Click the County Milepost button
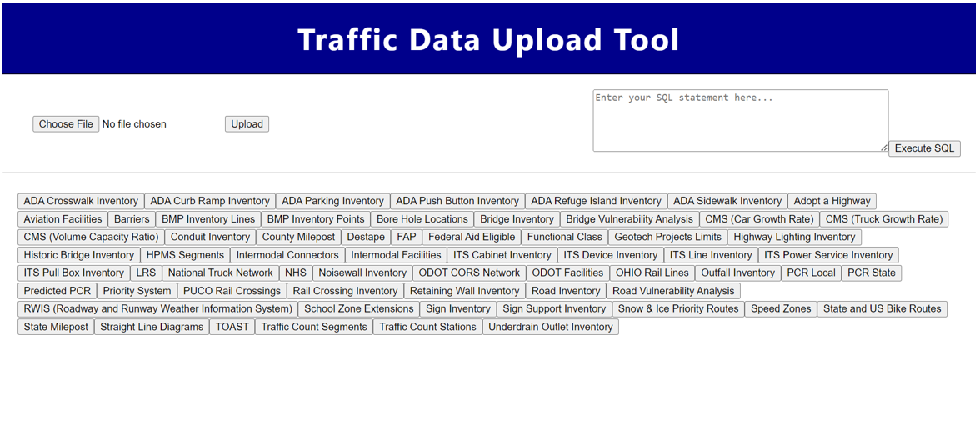980x426 pixels. [298, 237]
